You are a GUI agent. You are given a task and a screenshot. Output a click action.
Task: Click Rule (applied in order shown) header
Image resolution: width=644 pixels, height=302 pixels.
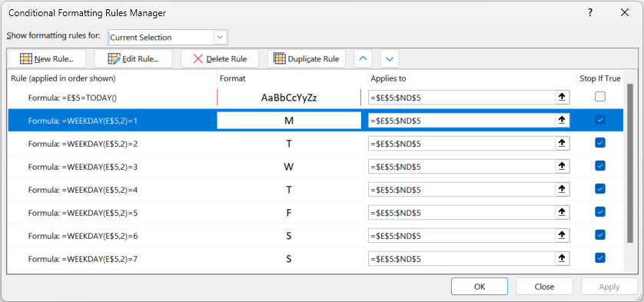tap(63, 78)
